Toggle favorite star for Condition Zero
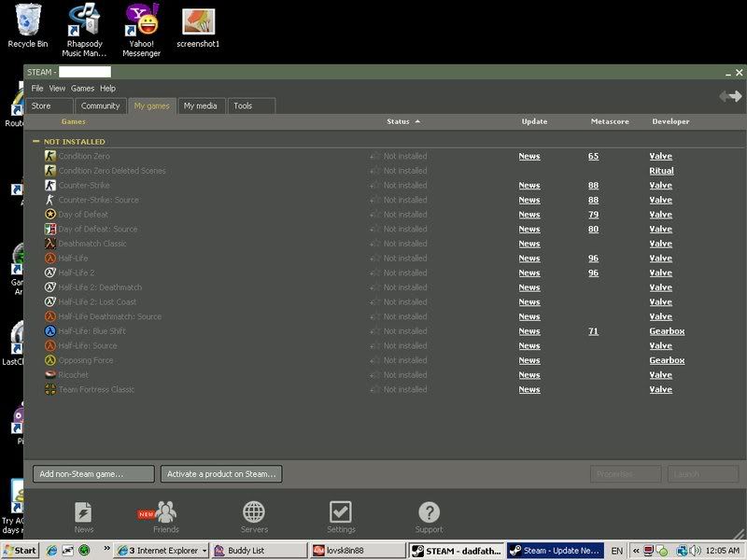 (x=375, y=156)
